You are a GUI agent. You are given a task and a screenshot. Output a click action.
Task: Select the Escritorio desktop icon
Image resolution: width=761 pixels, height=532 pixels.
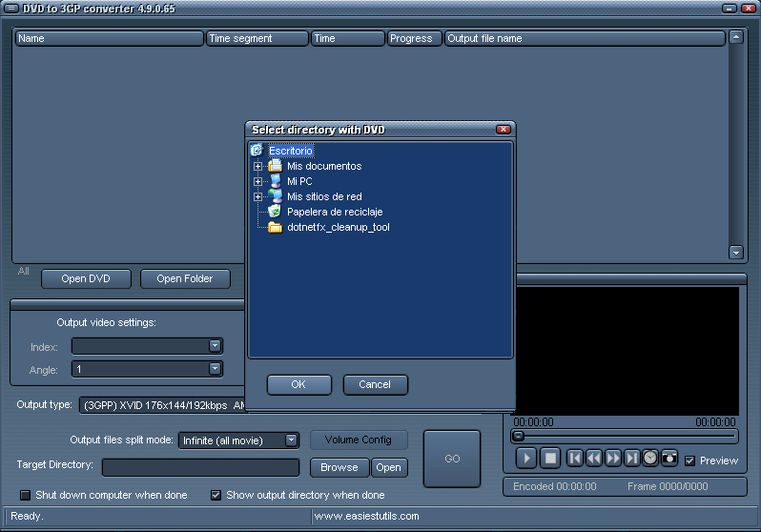tap(257, 150)
